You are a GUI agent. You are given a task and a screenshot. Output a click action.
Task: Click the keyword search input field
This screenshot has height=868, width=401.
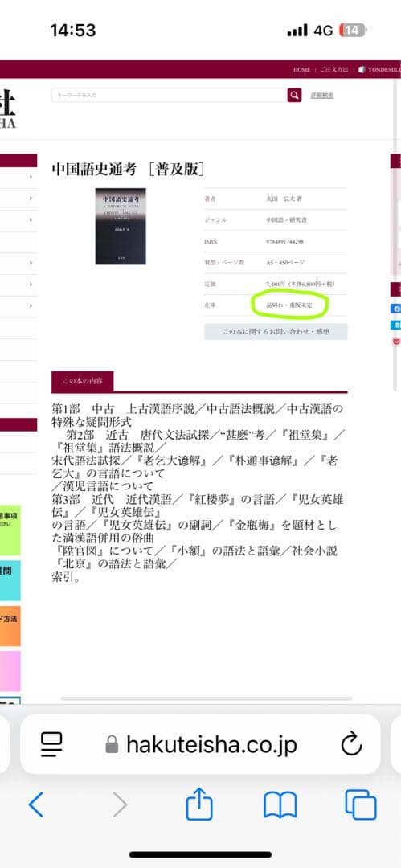(169, 95)
